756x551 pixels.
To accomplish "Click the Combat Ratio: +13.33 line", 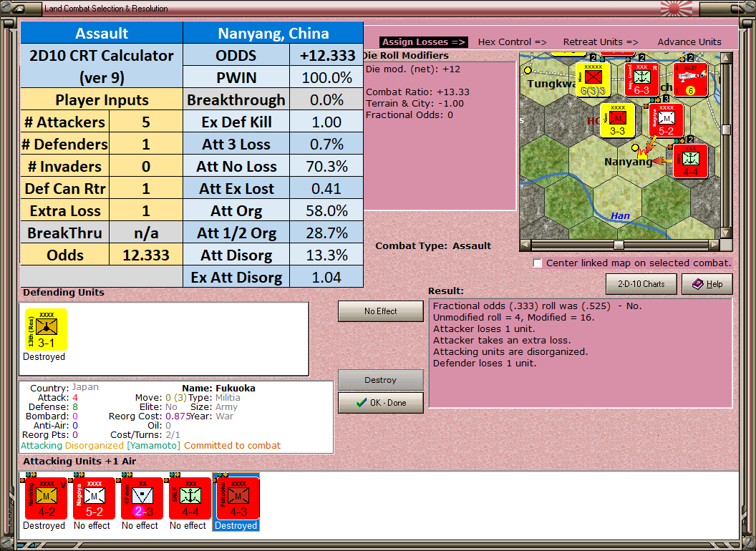I will [x=417, y=92].
